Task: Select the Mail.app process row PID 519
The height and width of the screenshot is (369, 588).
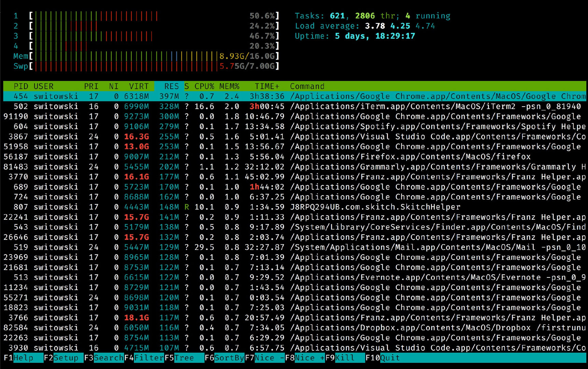Action: [x=294, y=247]
